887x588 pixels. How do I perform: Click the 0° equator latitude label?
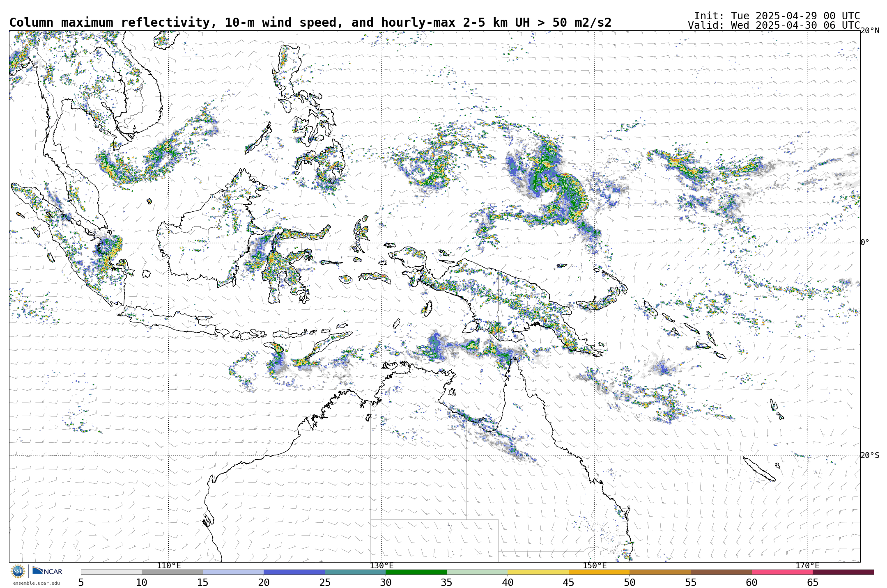point(865,243)
